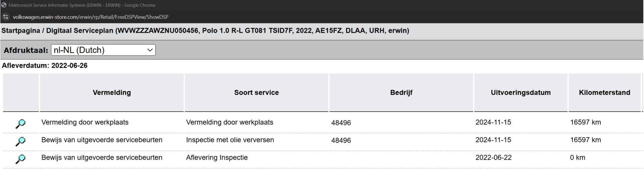Screen dimensions: 644x171
Task: Click the Uitvoeringsdatum column header
Action: point(521,93)
